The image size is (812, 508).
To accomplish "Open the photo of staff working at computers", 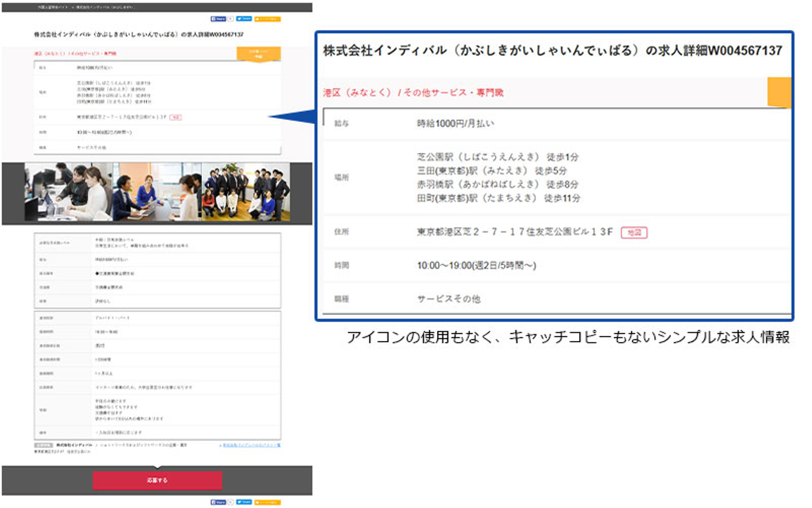I will coord(68,192).
